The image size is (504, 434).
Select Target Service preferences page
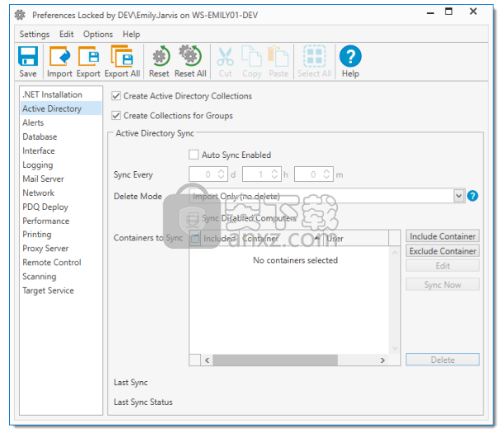61,291
